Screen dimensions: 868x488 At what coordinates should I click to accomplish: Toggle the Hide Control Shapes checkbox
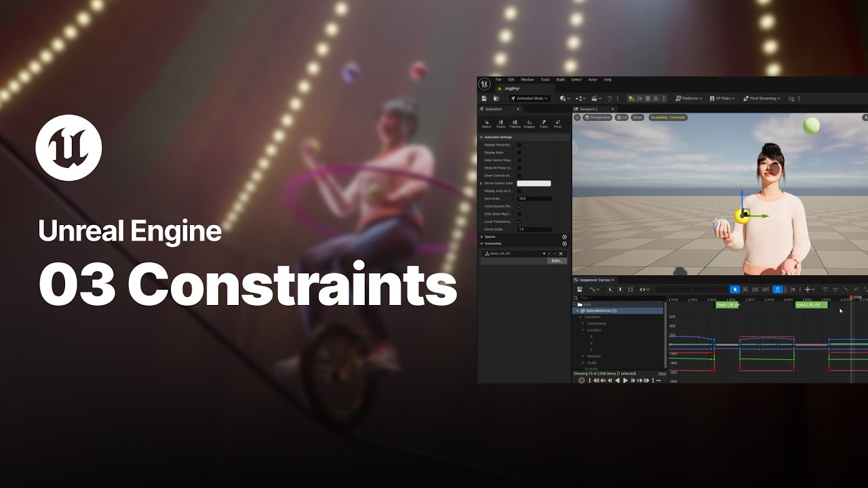click(519, 160)
